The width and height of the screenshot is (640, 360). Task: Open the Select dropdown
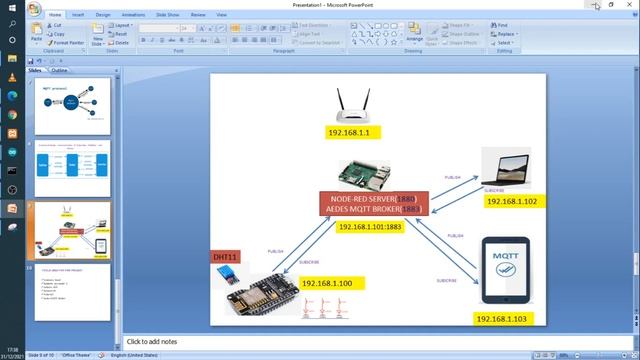coord(503,43)
